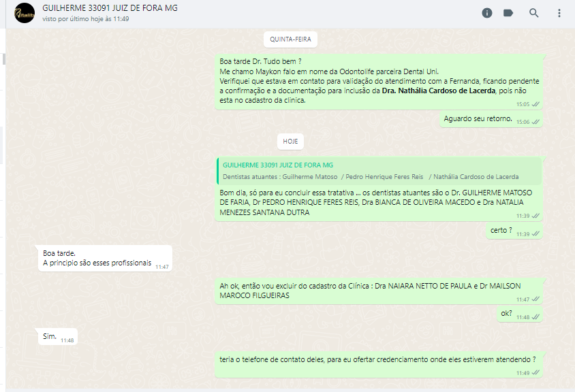Select received message 'A princípio são esses profissionais'
575x392 pixels.
pyautogui.click(x=105, y=259)
